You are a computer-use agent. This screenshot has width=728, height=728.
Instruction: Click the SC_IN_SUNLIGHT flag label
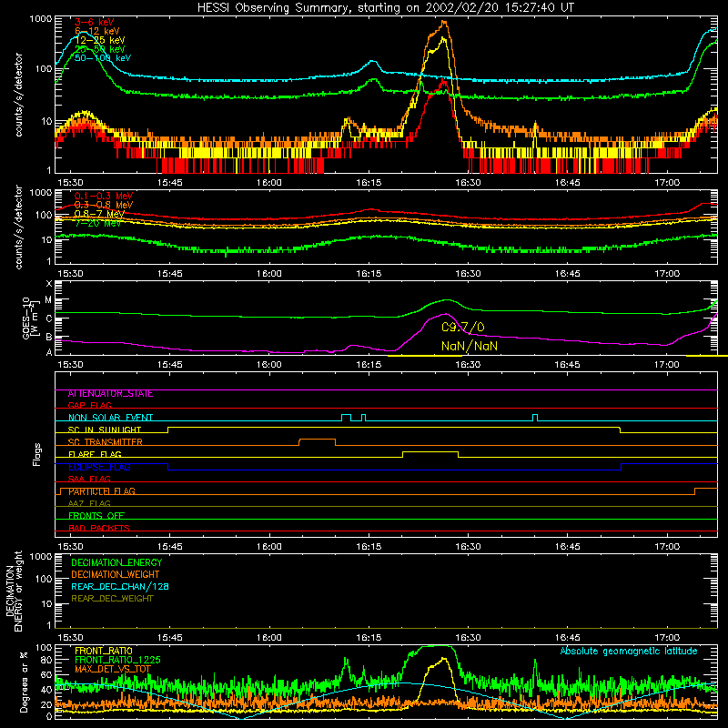click(105, 430)
